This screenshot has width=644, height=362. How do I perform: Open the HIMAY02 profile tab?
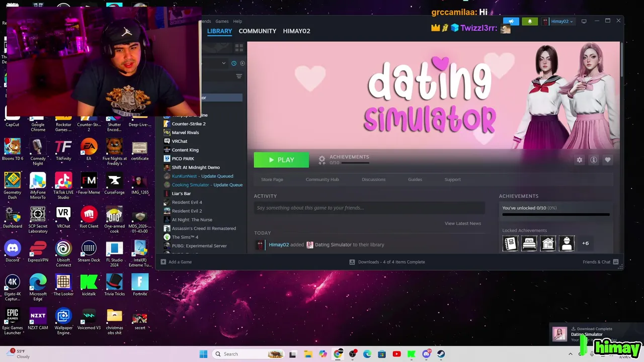[296, 31]
